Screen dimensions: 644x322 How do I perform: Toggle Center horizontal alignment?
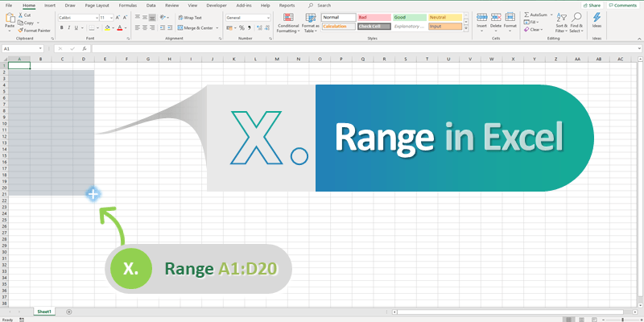pyautogui.click(x=145, y=28)
